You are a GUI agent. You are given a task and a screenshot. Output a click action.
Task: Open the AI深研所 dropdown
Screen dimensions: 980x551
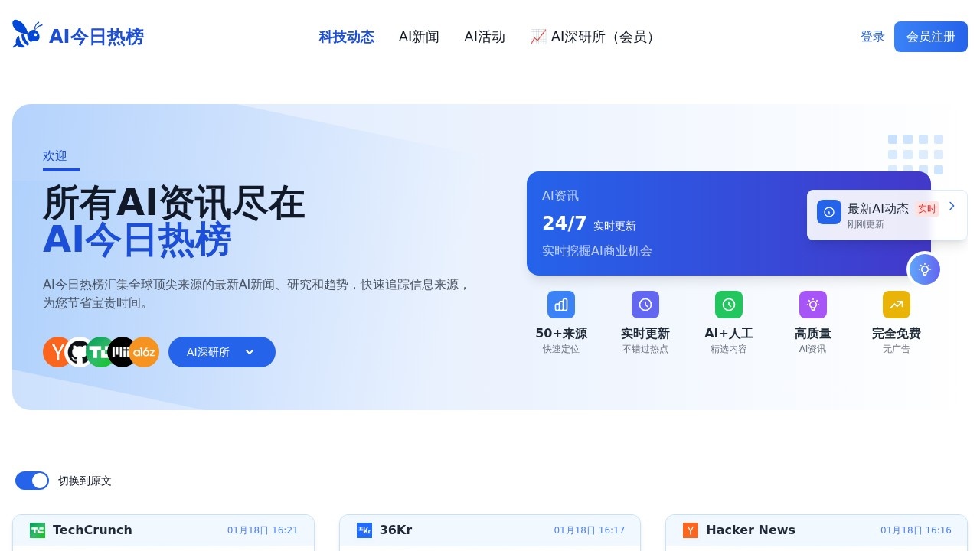coord(221,352)
